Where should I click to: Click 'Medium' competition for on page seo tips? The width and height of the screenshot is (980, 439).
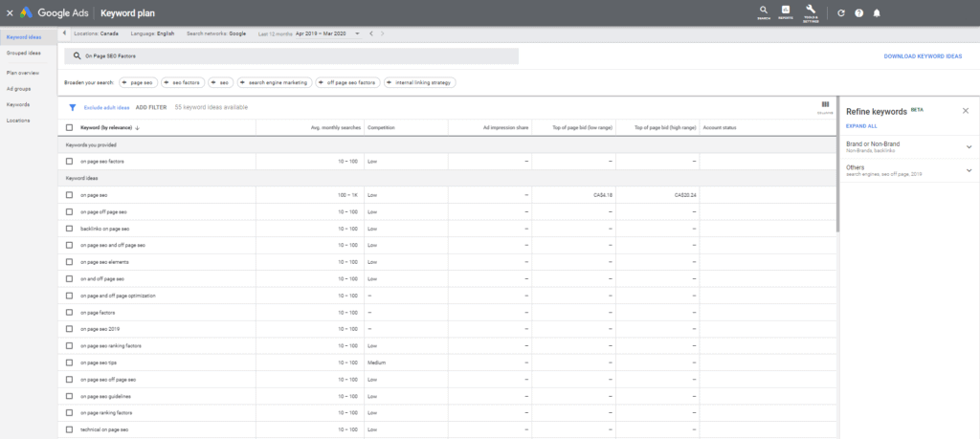tap(376, 362)
